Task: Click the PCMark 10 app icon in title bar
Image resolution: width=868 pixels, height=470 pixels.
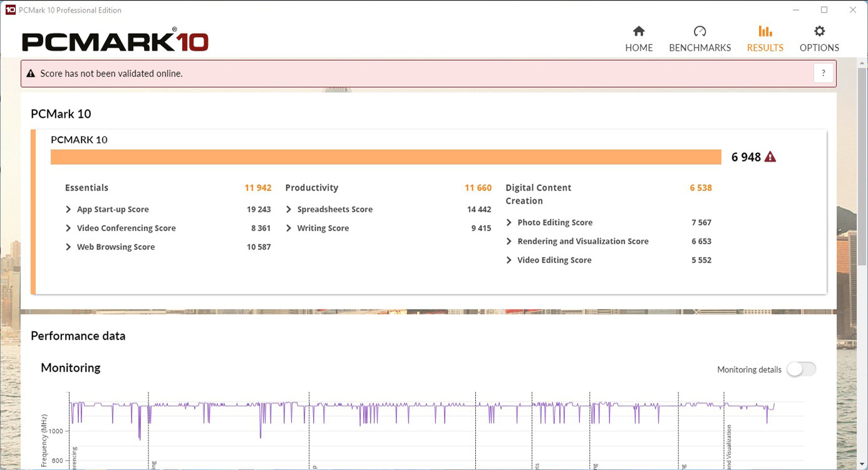Action: click(10, 10)
